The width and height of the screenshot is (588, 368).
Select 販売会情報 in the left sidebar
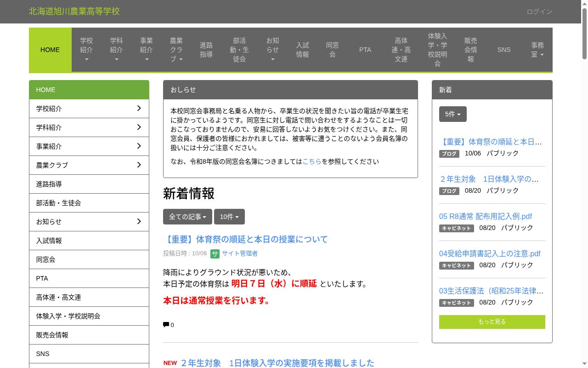[x=89, y=335]
